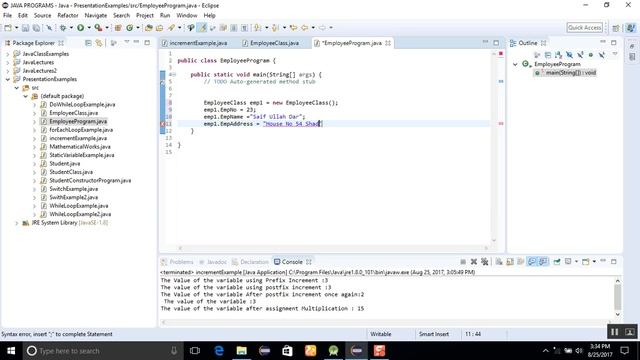This screenshot has height=360, width=640.
Task: Select DoWhileLoopExample.java in Package Explorer
Action: (x=82, y=104)
